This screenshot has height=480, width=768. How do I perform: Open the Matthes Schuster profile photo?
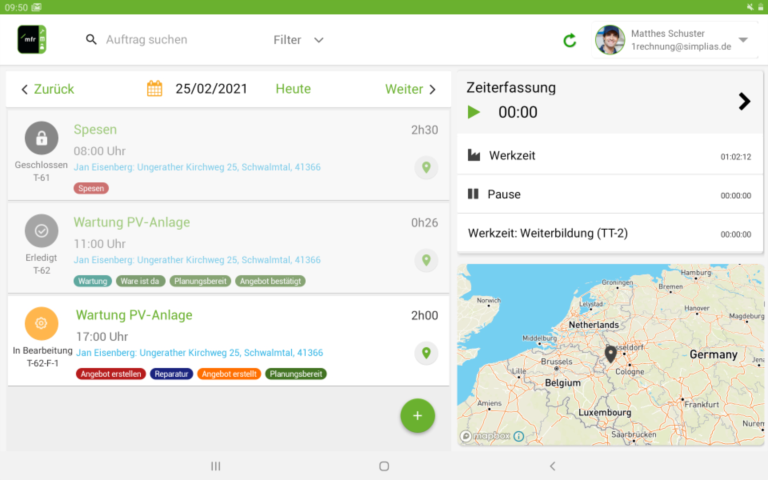(x=610, y=40)
